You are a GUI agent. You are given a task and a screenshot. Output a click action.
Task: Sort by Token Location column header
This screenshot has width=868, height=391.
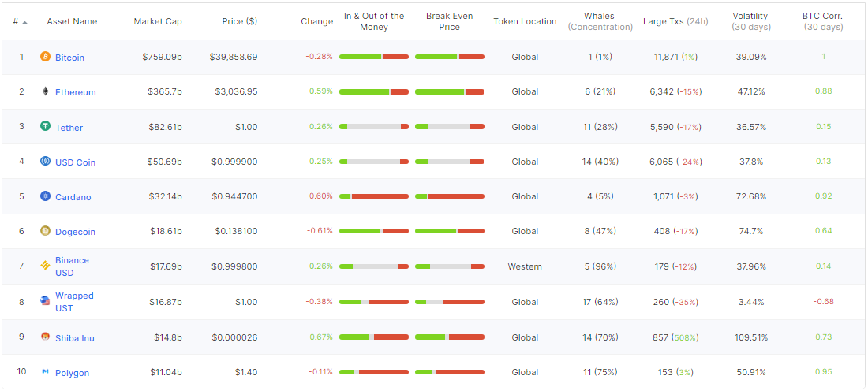click(x=525, y=21)
